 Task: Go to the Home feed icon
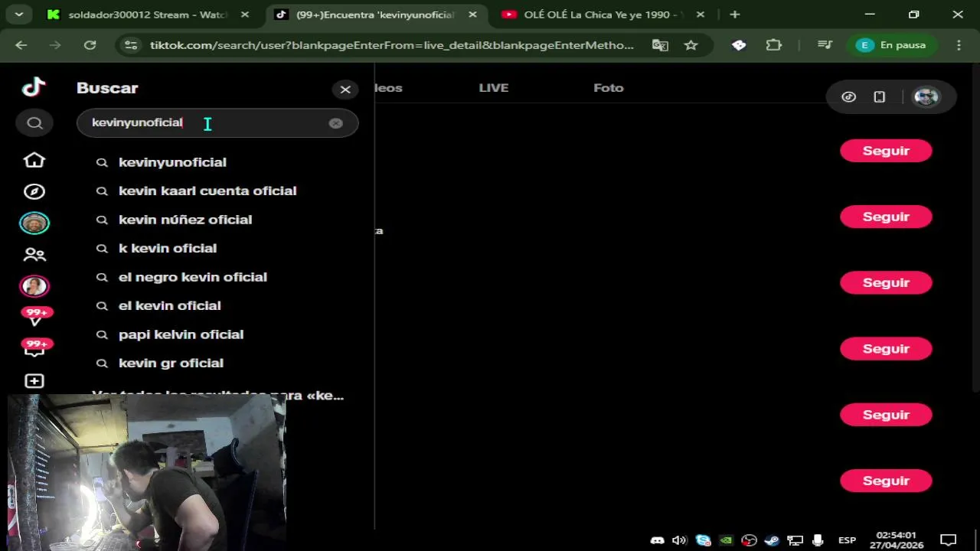[x=34, y=160]
